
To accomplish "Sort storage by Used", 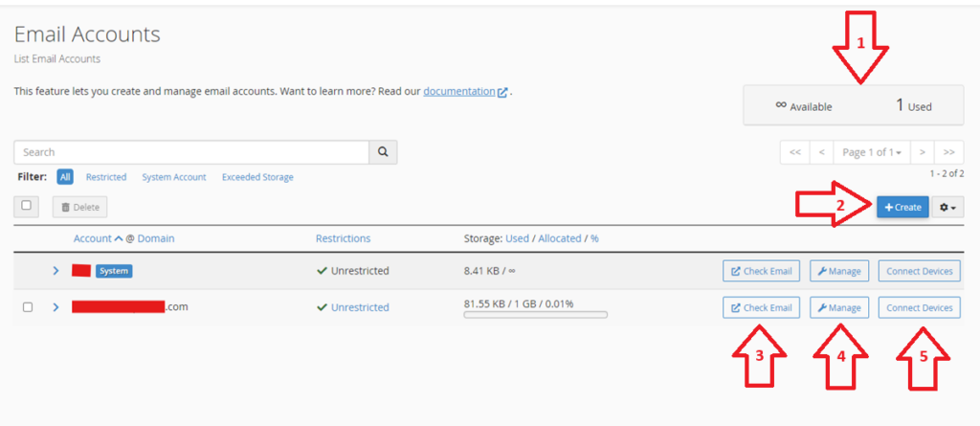I will click(518, 238).
